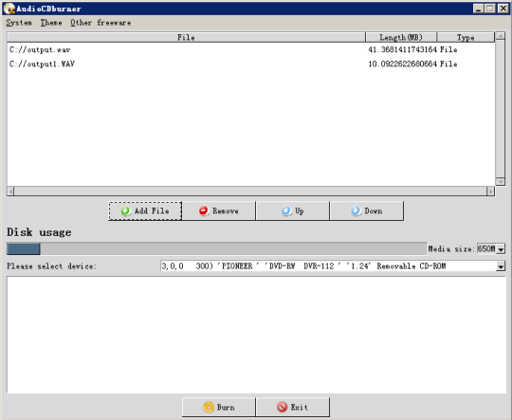
Task: Minimize the AudioCDburner window
Action: click(x=479, y=9)
